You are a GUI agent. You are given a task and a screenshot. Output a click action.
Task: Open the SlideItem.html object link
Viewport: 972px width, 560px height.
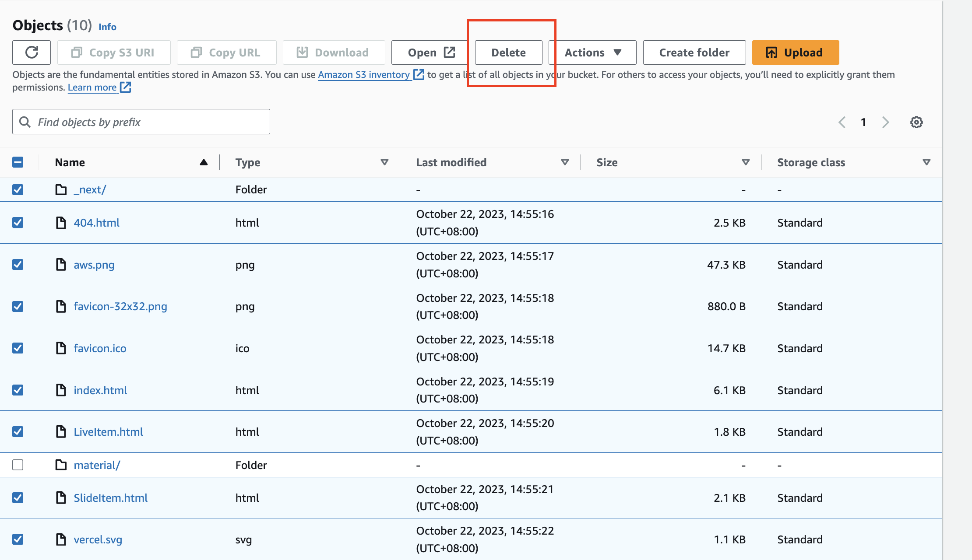[110, 498]
